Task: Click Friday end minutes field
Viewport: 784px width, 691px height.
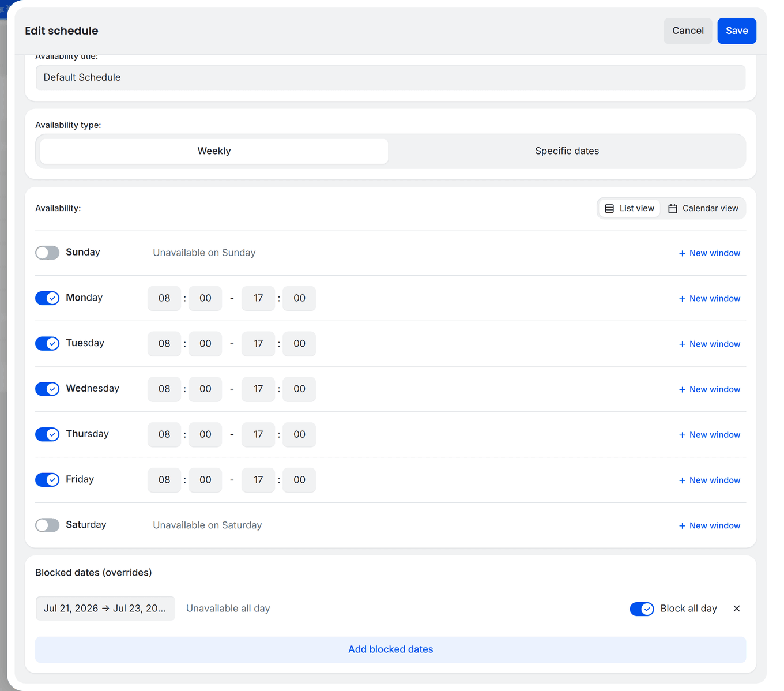Action: pos(299,480)
